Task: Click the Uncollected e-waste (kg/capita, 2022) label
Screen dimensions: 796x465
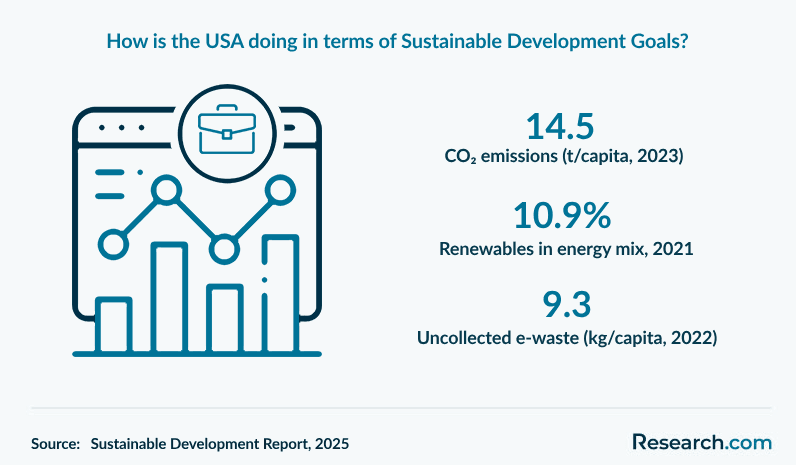Action: click(567, 338)
